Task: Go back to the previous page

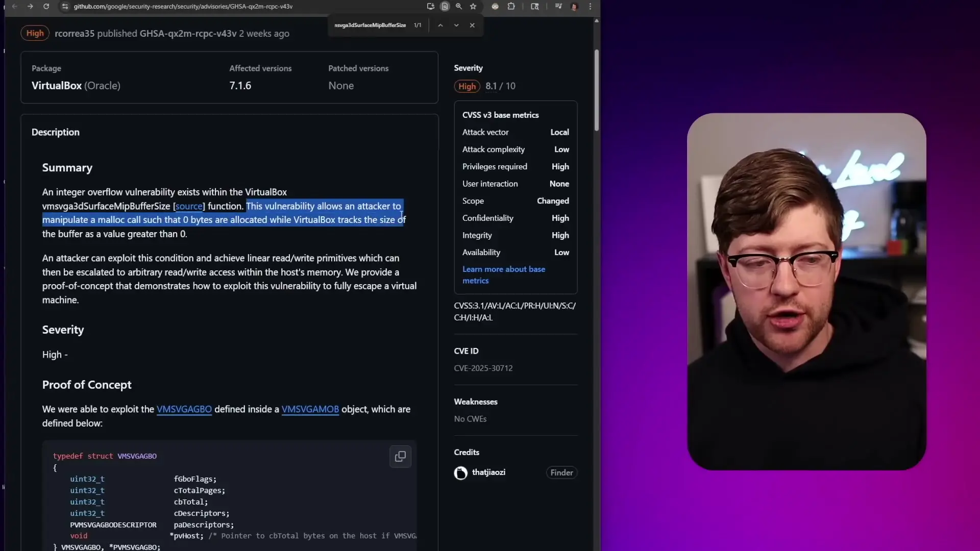Action: click(x=15, y=6)
